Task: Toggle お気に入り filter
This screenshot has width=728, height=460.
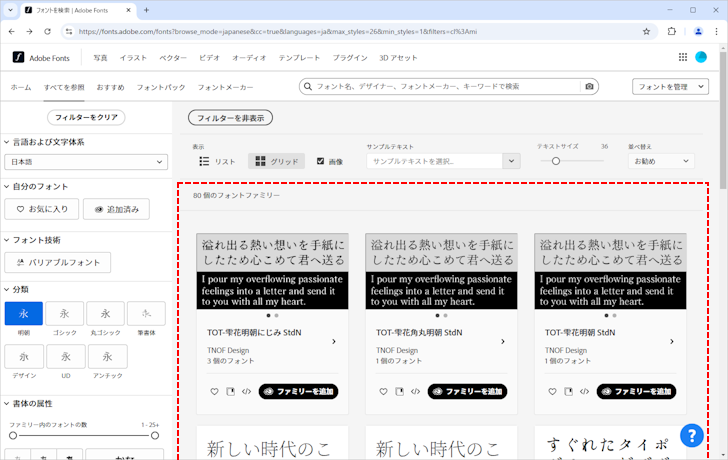Action: click(x=42, y=209)
